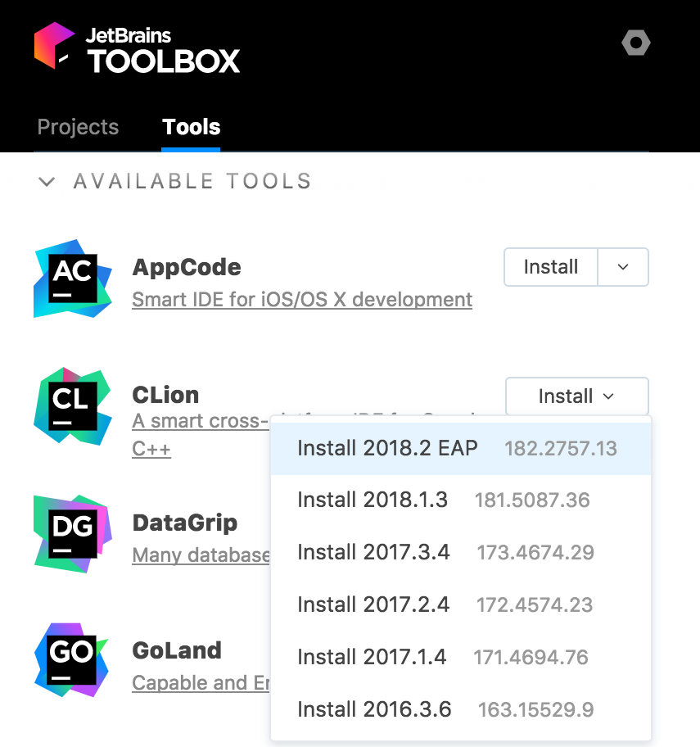Click the AppCode tool name
This screenshot has width=700, height=747.
coord(187,267)
